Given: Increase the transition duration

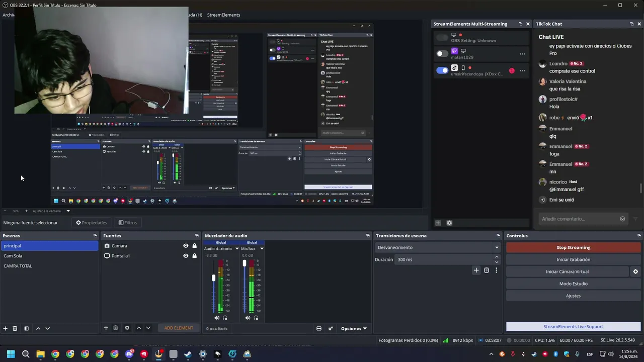Looking at the screenshot, I should point(497,257).
